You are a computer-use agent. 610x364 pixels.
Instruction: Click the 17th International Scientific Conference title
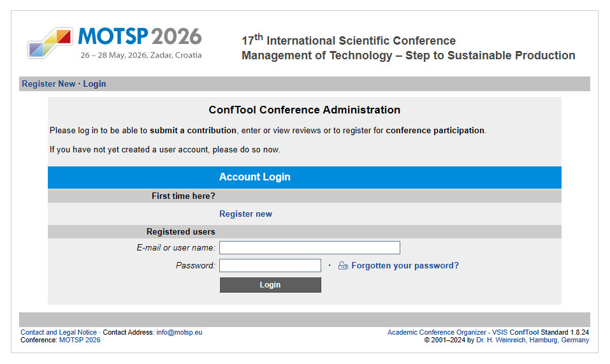348,41
